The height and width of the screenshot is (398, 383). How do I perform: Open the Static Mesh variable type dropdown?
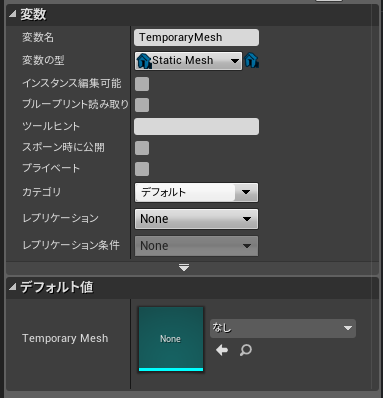click(x=188, y=61)
